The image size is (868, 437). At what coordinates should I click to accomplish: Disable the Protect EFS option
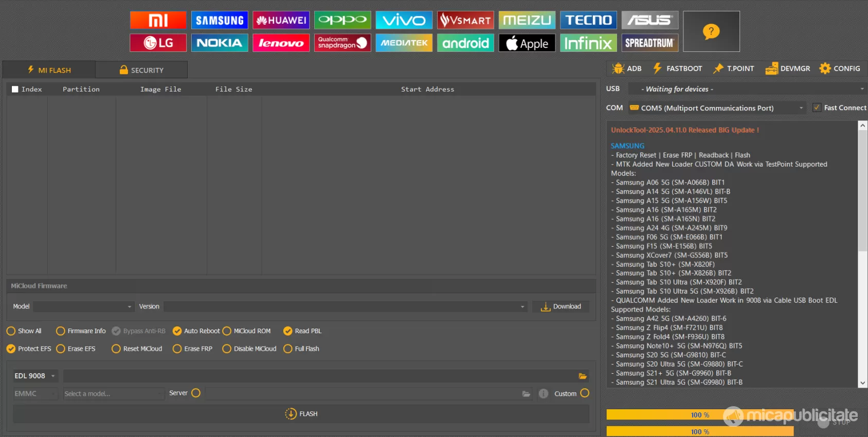11,349
